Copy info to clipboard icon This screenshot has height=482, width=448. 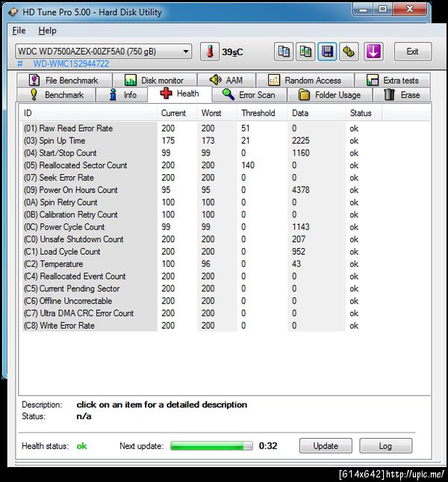tap(284, 52)
